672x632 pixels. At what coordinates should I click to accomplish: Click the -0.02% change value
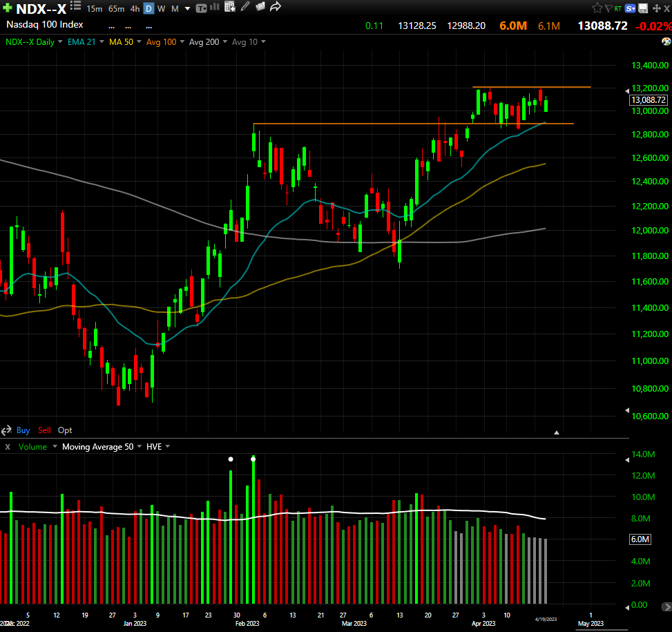click(x=653, y=26)
